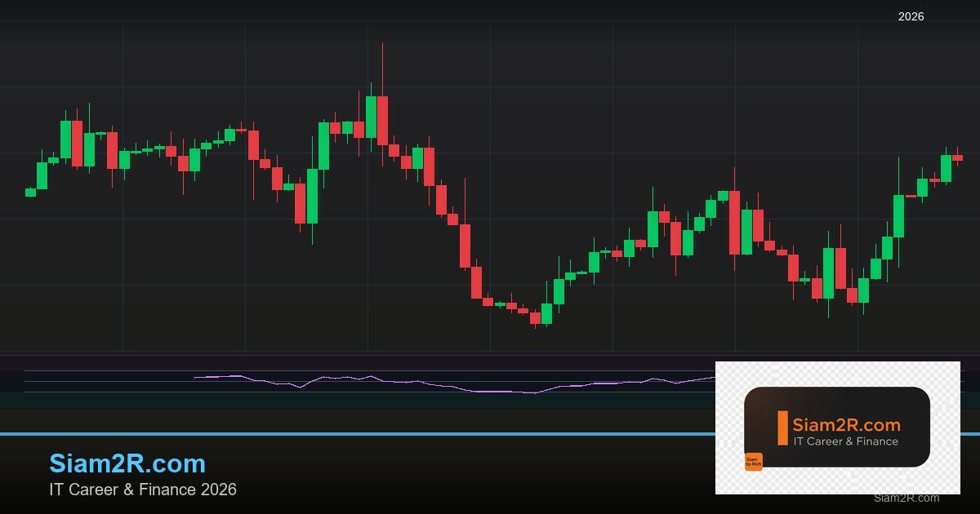Click the blue horizontal divider line

[327, 434]
